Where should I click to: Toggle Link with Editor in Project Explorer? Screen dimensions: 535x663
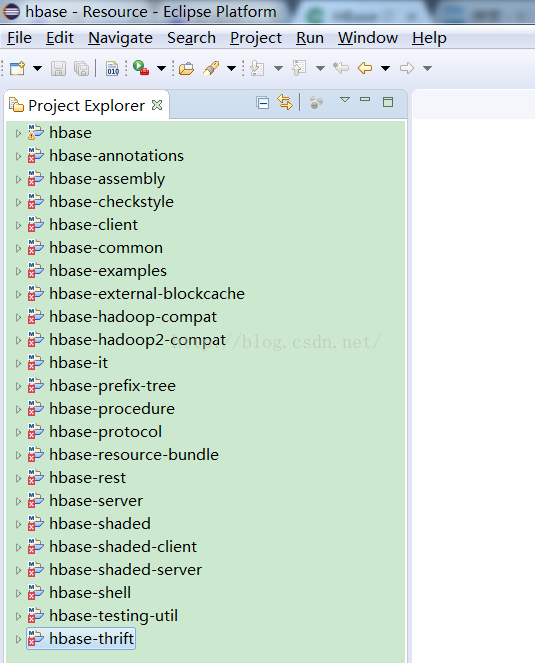click(285, 102)
